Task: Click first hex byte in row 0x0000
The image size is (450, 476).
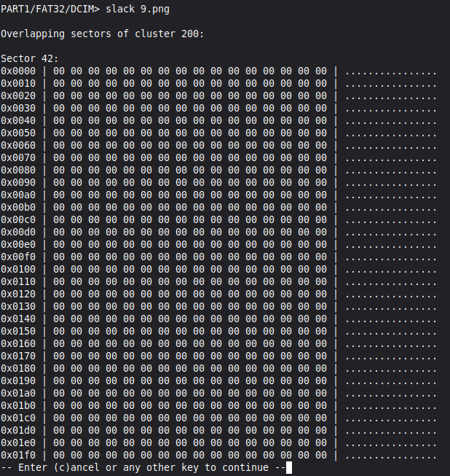Action: click(x=59, y=71)
